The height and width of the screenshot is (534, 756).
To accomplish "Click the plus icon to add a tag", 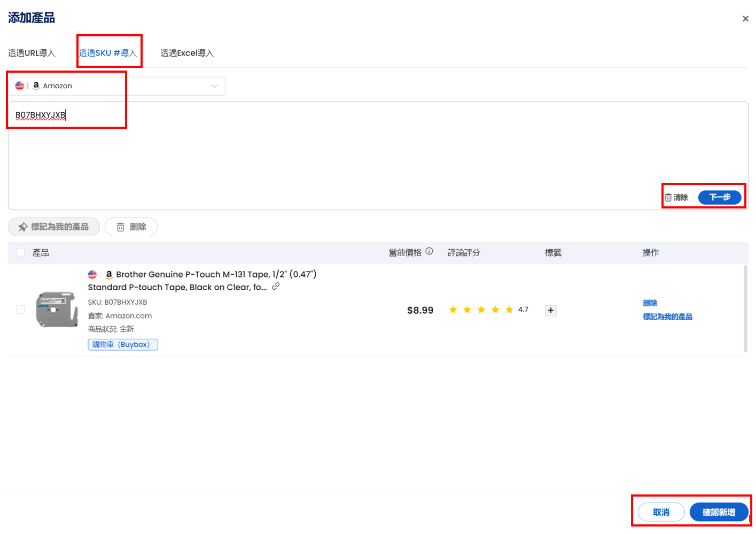I will pos(551,310).
